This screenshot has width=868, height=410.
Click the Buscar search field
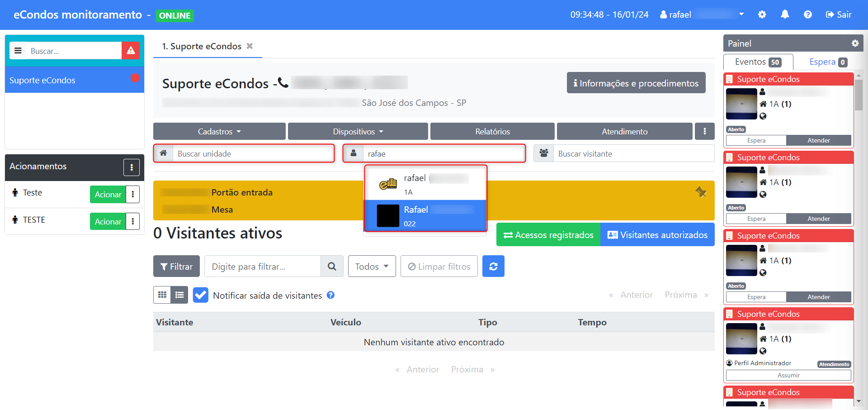(x=74, y=51)
